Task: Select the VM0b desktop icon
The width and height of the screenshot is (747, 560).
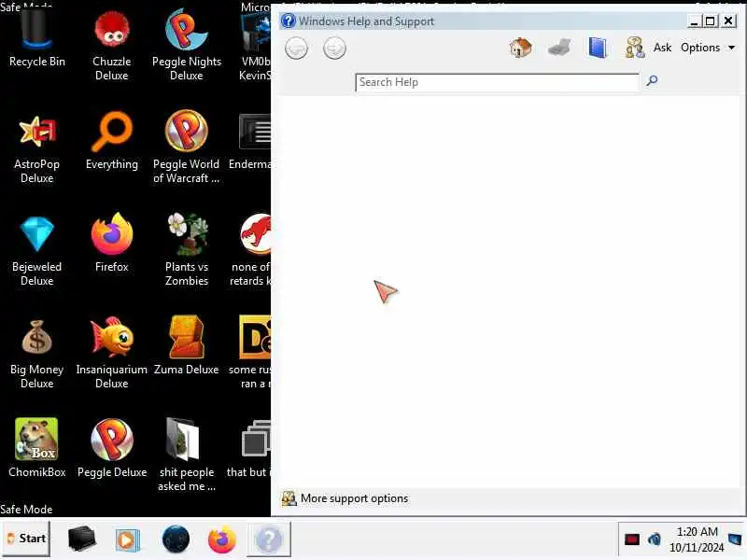Action: tap(255, 45)
